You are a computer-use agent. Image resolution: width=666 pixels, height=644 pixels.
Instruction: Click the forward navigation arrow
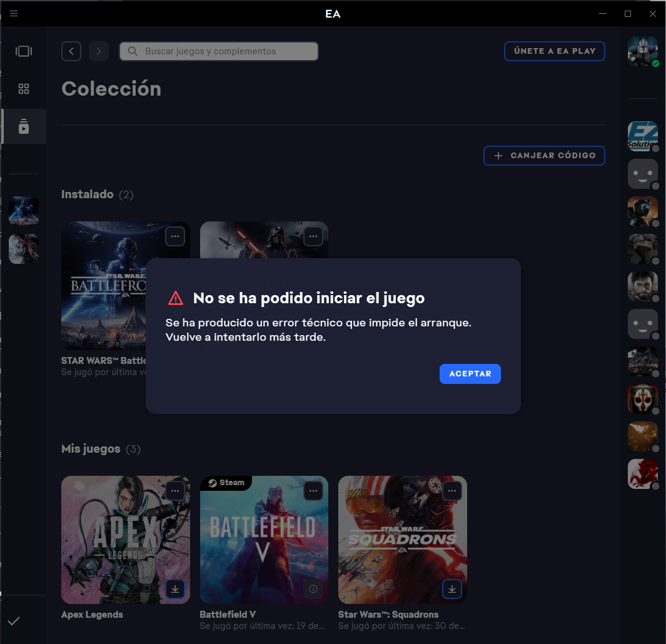pyautogui.click(x=99, y=51)
